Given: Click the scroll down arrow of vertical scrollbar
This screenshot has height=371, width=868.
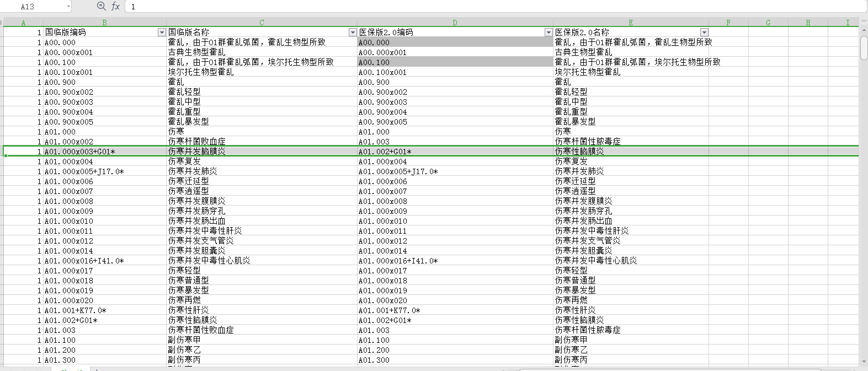Looking at the screenshot, I should (x=864, y=362).
